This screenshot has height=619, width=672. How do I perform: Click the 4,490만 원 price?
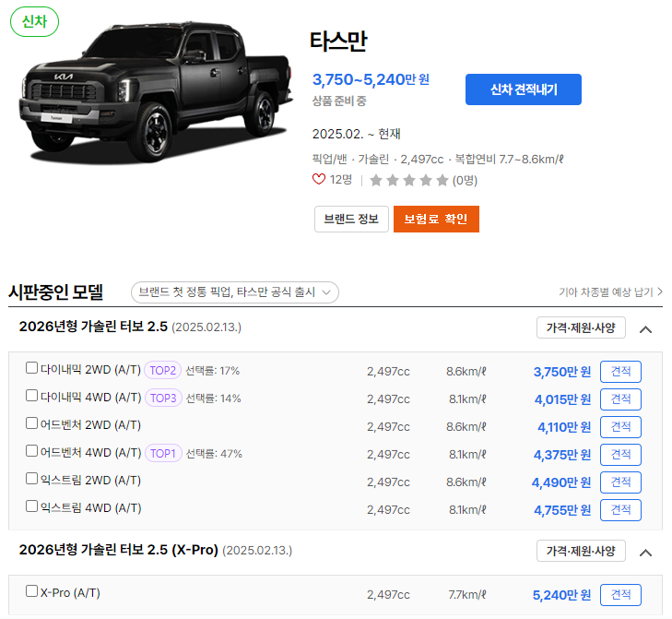point(561,482)
